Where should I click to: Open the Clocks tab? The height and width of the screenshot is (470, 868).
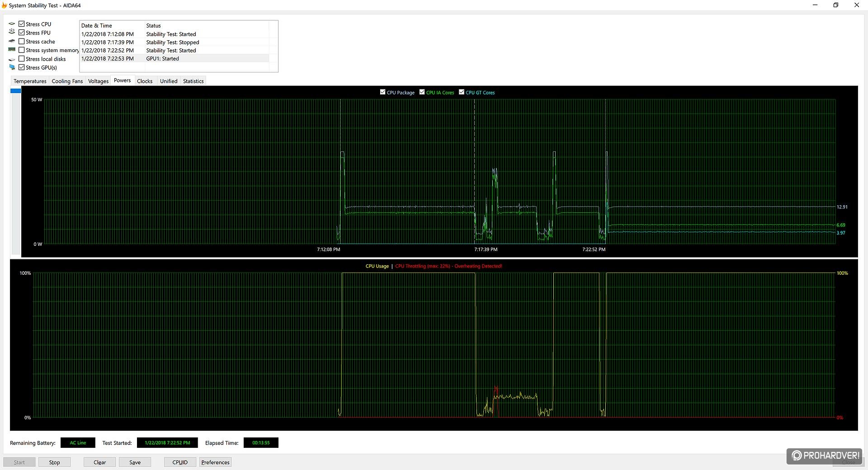(x=145, y=81)
